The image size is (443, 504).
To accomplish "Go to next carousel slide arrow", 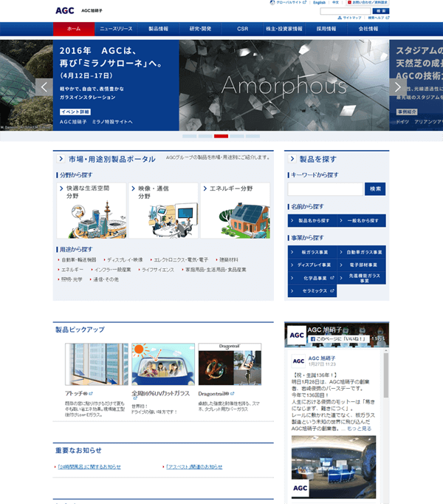I will [398, 87].
